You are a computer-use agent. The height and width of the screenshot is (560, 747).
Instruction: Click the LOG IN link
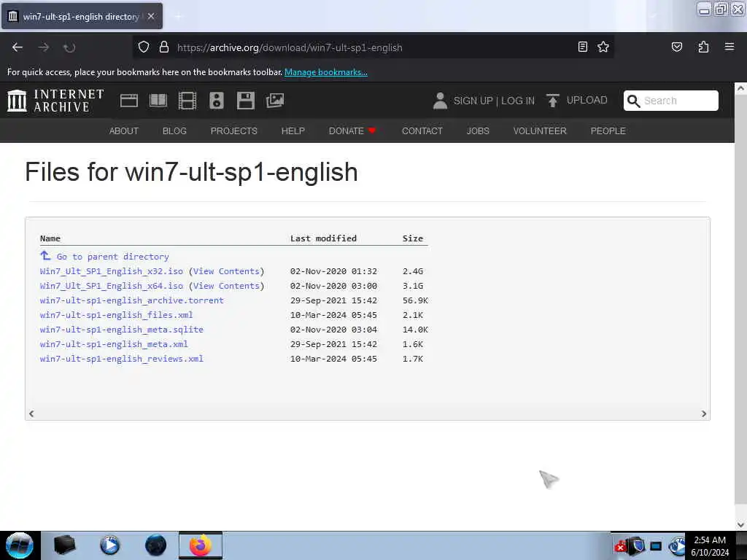[518, 101]
